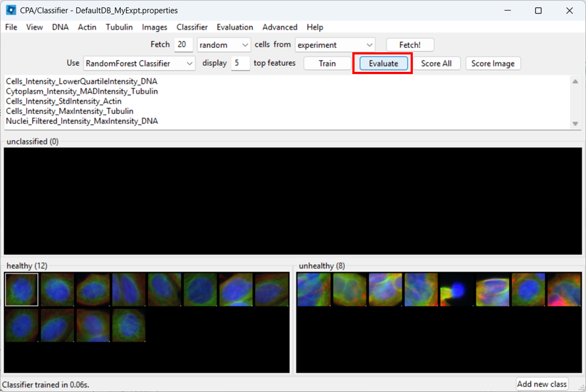Open the Evaluation menu

234,27
